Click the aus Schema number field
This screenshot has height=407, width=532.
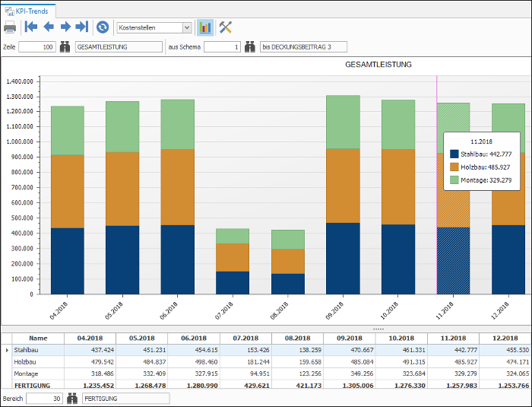(222, 47)
